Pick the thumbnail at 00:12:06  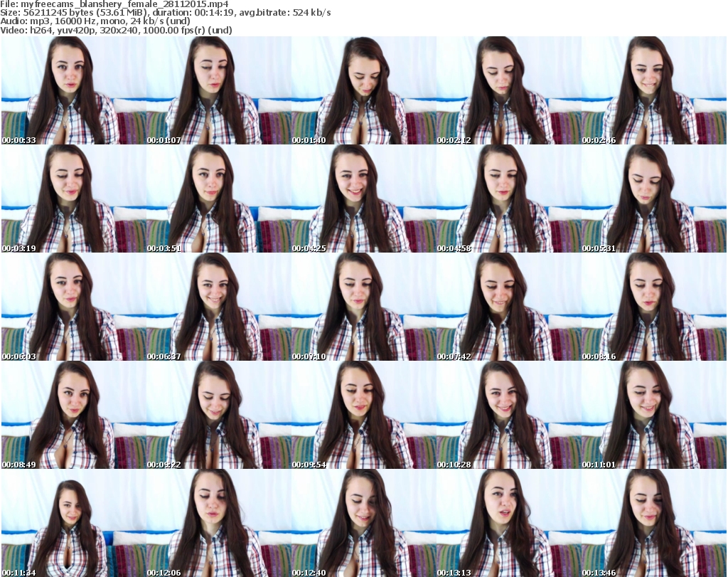pyautogui.click(x=219, y=523)
